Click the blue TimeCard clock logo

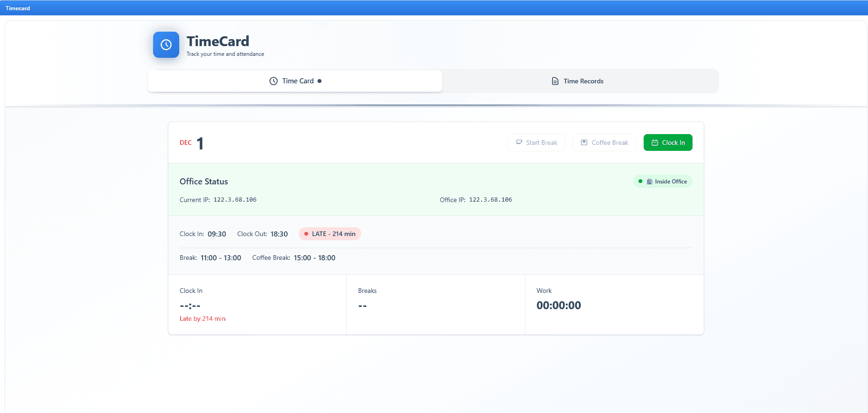point(166,45)
